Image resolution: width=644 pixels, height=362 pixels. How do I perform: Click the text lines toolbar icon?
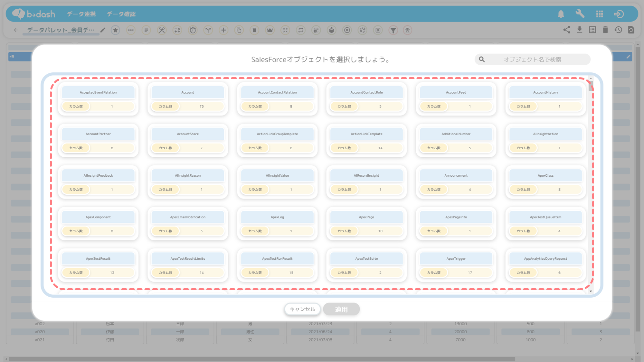[x=146, y=30]
